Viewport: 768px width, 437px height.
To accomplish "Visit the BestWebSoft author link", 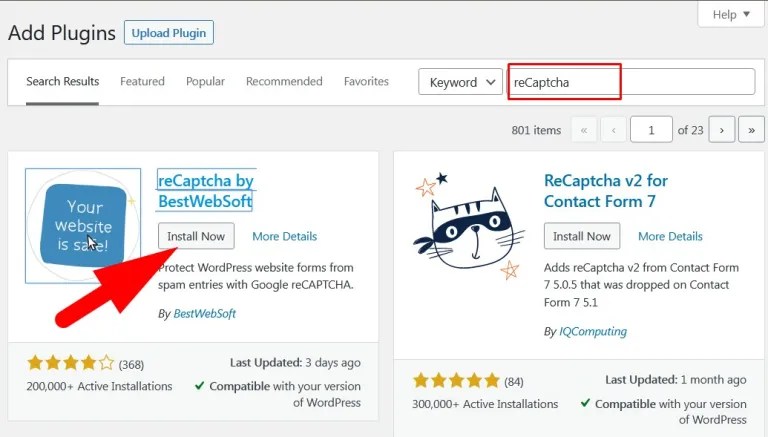I will pyautogui.click(x=205, y=314).
